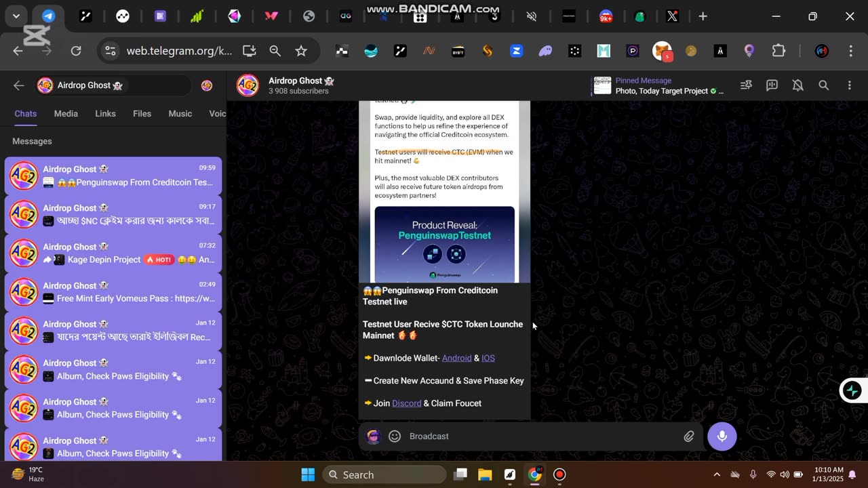The height and width of the screenshot is (488, 868).
Task: Open the Chrome Extensions puzzle menu
Action: tap(778, 51)
